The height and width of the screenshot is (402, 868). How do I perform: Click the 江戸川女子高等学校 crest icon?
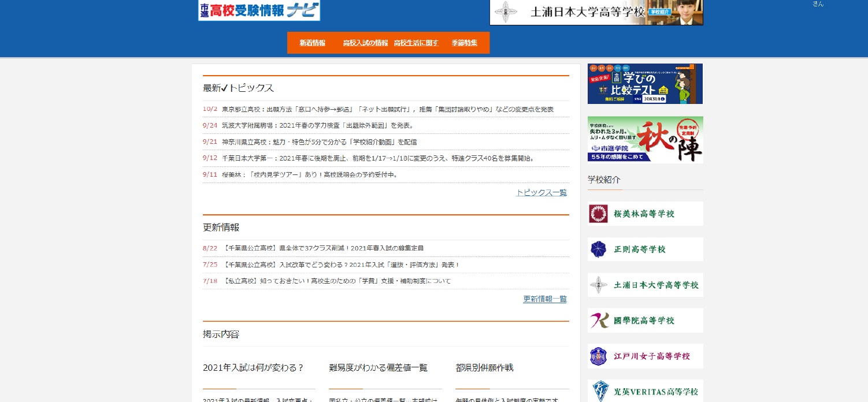(598, 356)
